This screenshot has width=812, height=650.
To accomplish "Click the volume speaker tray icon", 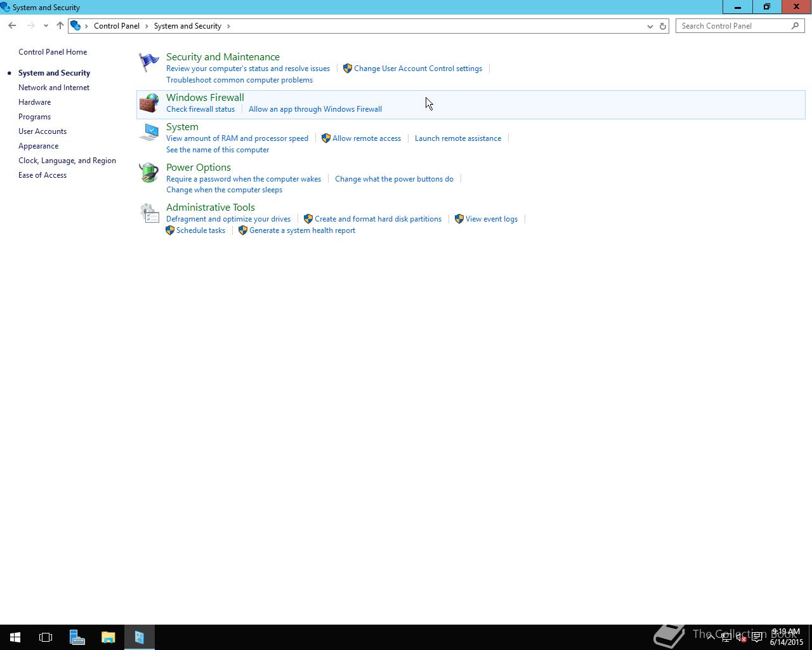I will coord(741,638).
